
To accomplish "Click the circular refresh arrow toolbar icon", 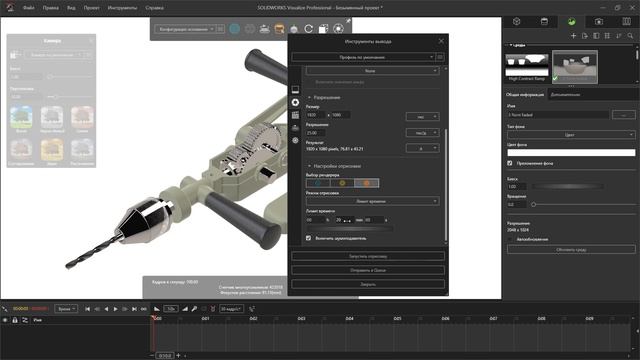I will (309, 29).
